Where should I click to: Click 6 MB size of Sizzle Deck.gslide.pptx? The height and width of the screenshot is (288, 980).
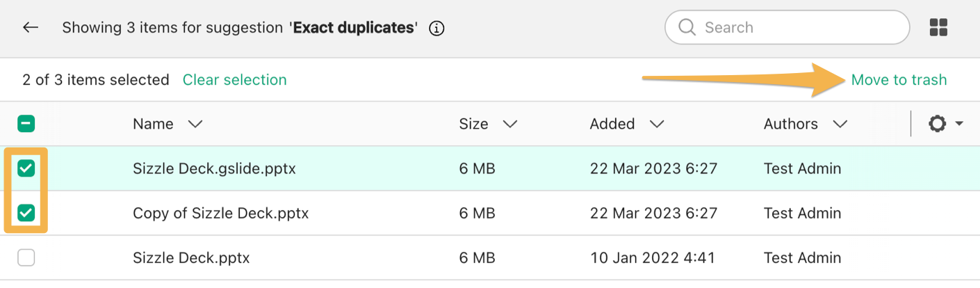coord(477,168)
